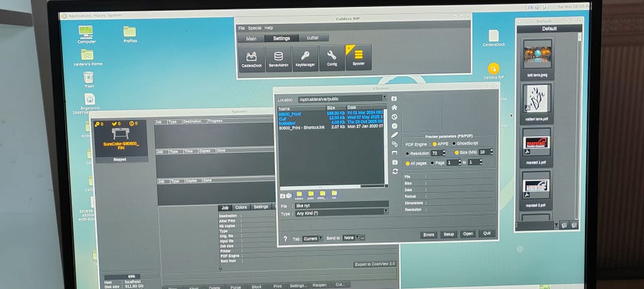644x289 pixels.
Task: Open the Spooler module
Action: click(x=359, y=57)
